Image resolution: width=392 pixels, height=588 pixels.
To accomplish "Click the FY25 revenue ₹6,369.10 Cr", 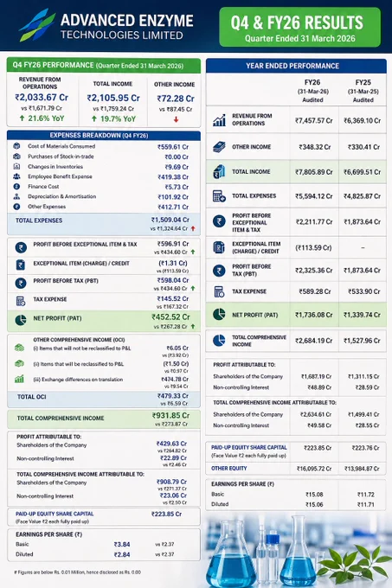I will pos(363,121).
